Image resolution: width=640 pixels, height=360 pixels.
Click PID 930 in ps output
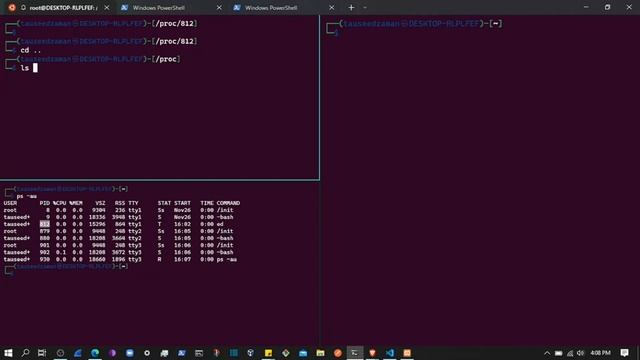point(44,259)
